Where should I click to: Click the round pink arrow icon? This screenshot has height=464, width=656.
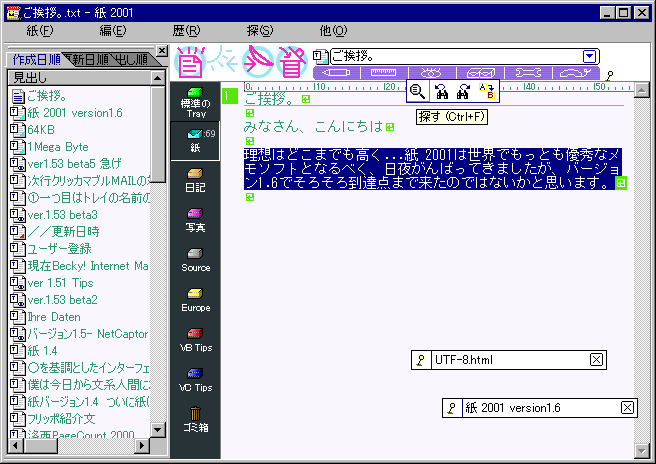[258, 62]
